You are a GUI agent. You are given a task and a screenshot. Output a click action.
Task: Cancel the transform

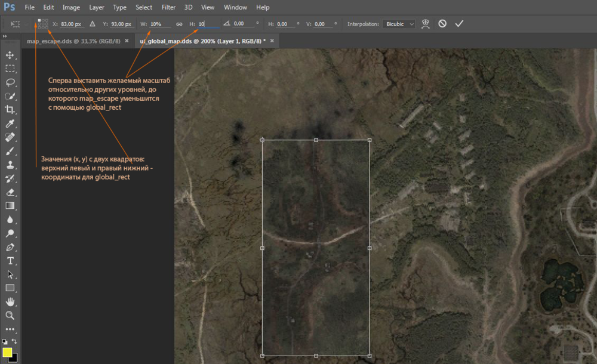[x=442, y=24]
